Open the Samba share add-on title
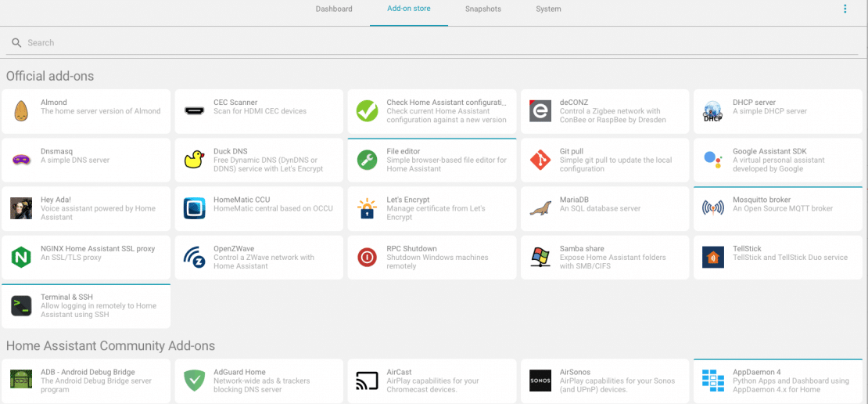The width and height of the screenshot is (868, 404). point(582,249)
